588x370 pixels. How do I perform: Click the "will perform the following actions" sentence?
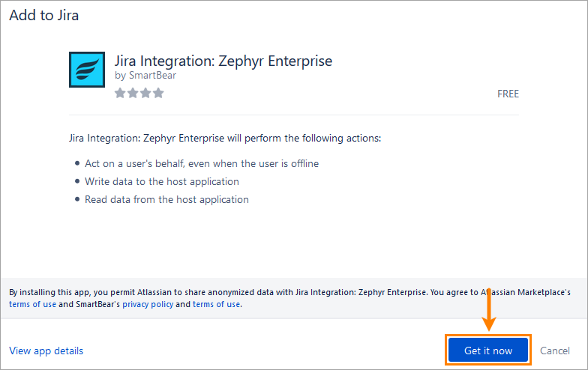coord(225,139)
